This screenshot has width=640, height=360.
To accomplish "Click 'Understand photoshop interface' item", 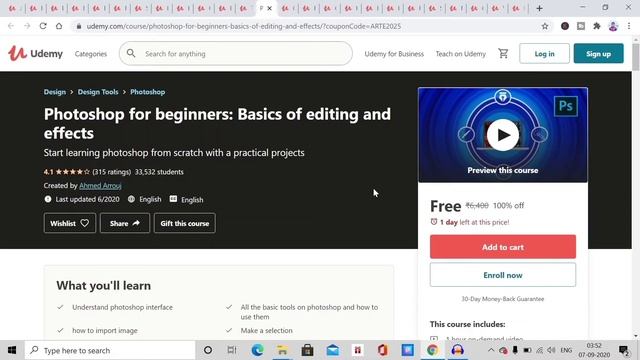I will 122,307.
